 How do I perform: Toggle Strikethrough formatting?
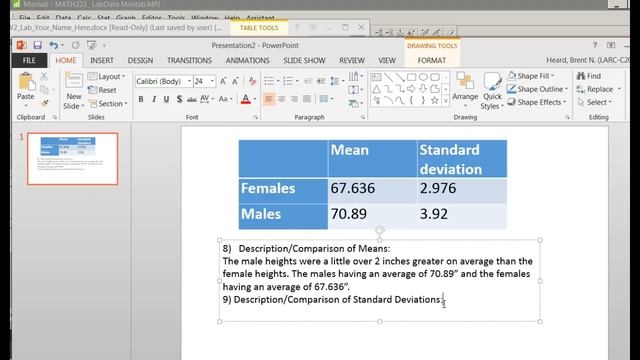point(191,99)
